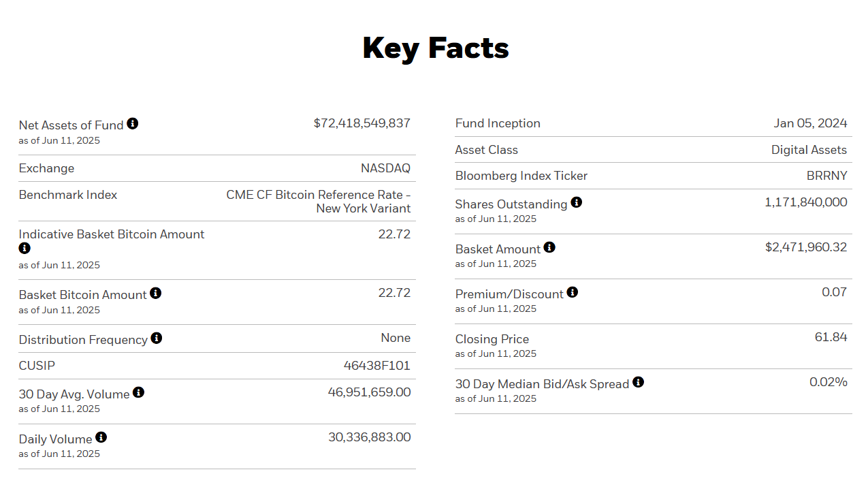
Task: Open info tooltip for Basket Bitcoin Amount
Action: click(x=156, y=294)
